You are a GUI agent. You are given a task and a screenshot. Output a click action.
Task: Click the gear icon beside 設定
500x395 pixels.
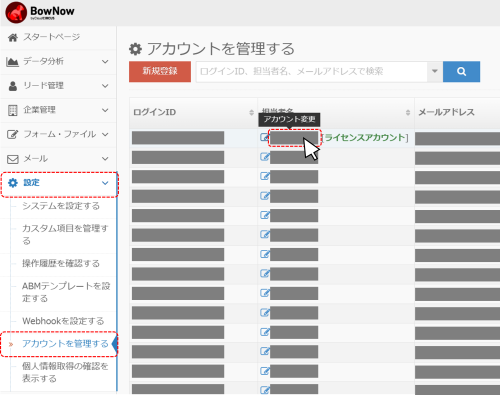tap(13, 183)
